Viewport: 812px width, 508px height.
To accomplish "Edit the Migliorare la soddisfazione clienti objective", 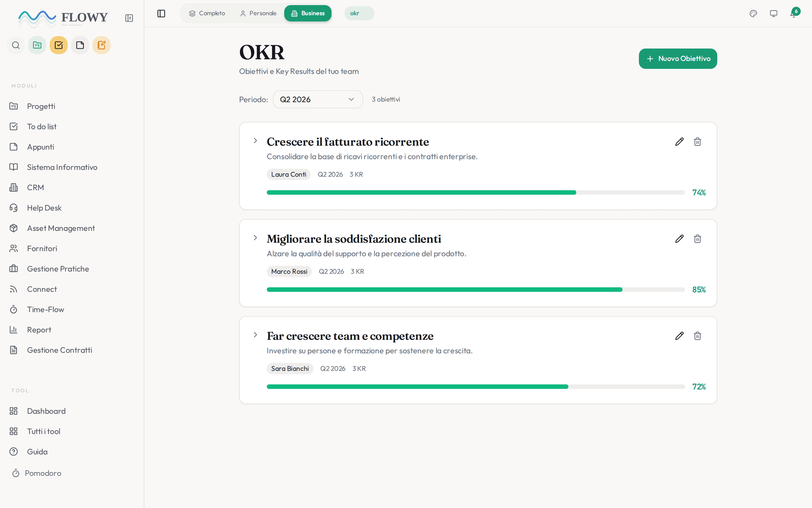I will (x=679, y=239).
